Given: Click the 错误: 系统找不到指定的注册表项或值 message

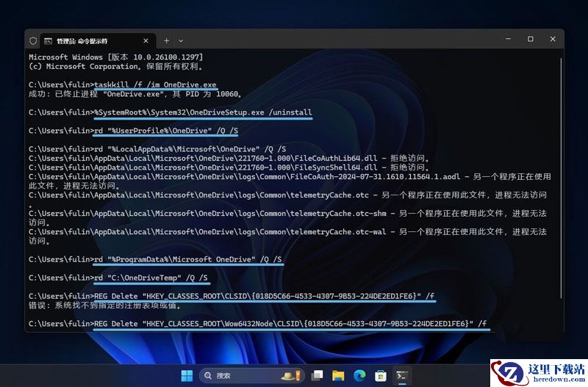Looking at the screenshot, I should coord(105,305).
